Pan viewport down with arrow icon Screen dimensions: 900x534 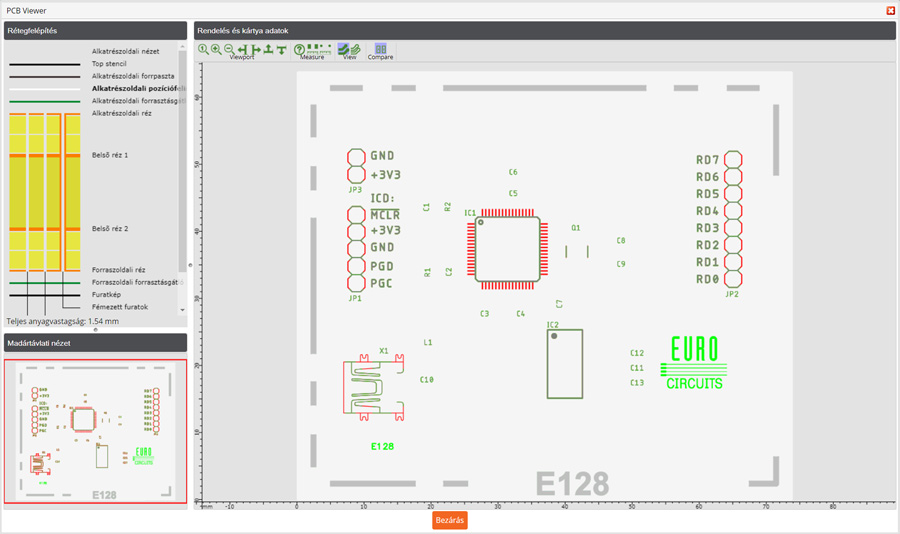pos(282,49)
